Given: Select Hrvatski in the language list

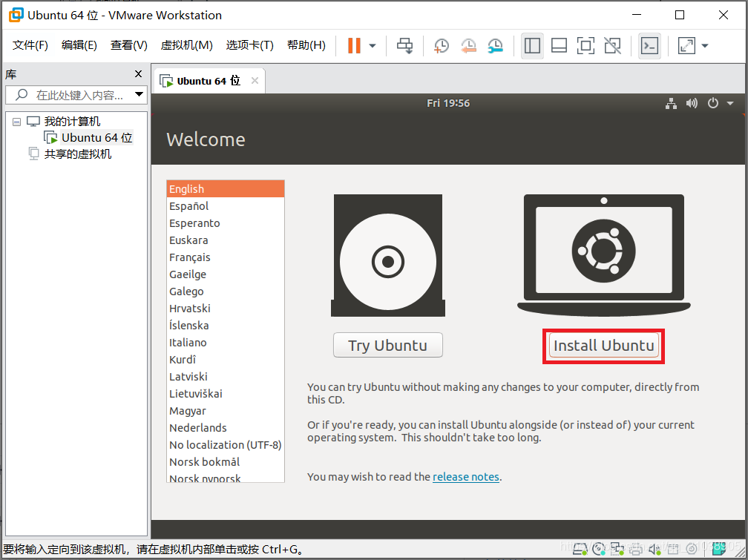Looking at the screenshot, I should (x=225, y=309).
